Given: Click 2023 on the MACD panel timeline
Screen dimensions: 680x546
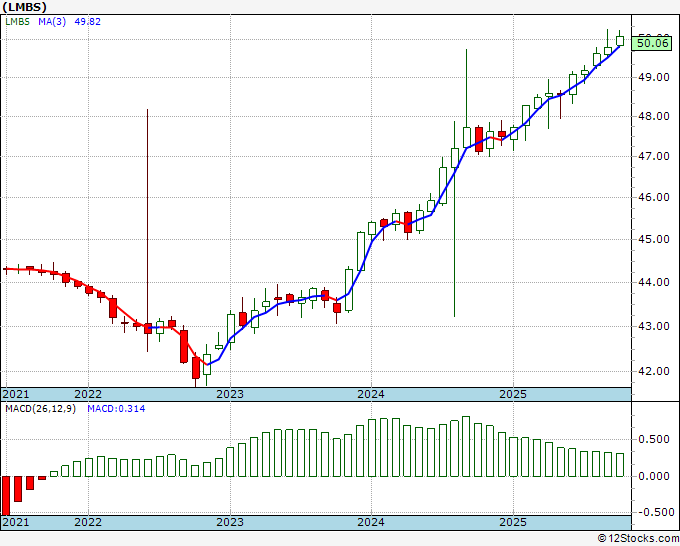Looking at the screenshot, I should click(x=230, y=522).
